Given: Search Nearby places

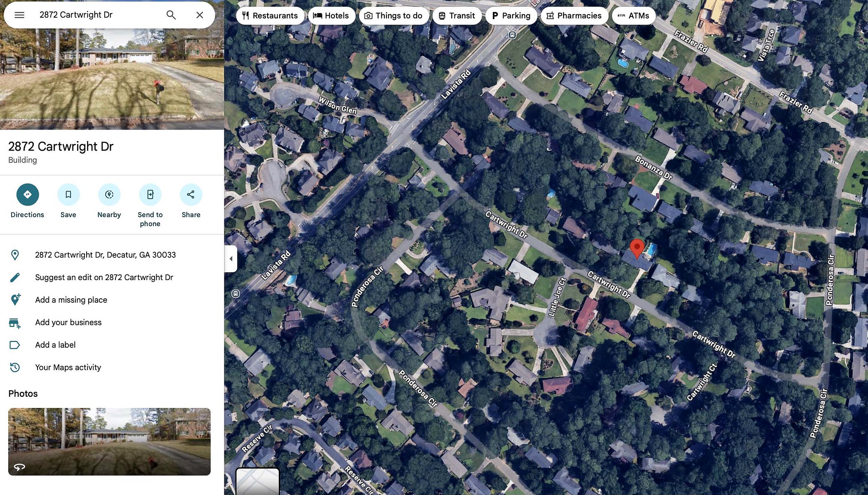Looking at the screenshot, I should click(x=109, y=201).
